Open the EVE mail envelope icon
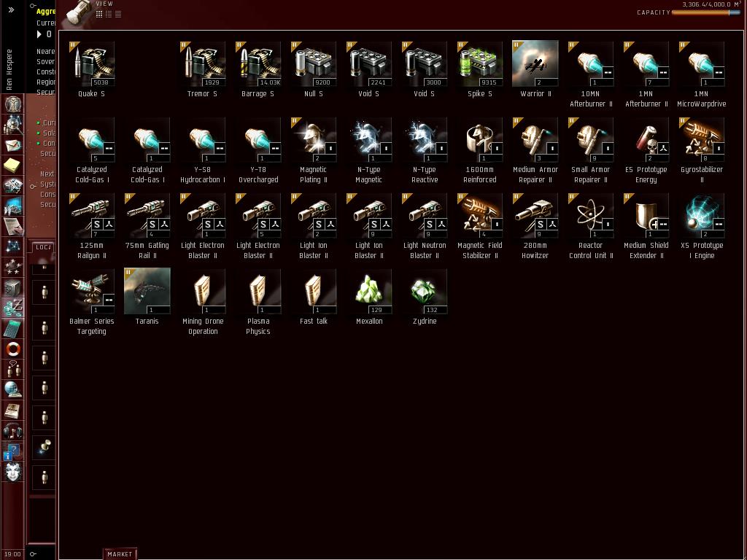The image size is (747, 560). (x=13, y=145)
